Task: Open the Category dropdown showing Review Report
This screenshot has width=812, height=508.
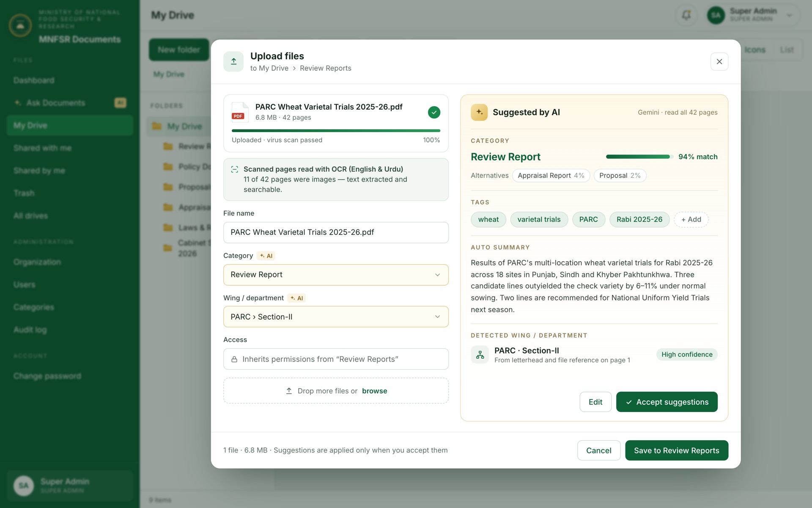Action: tap(336, 275)
